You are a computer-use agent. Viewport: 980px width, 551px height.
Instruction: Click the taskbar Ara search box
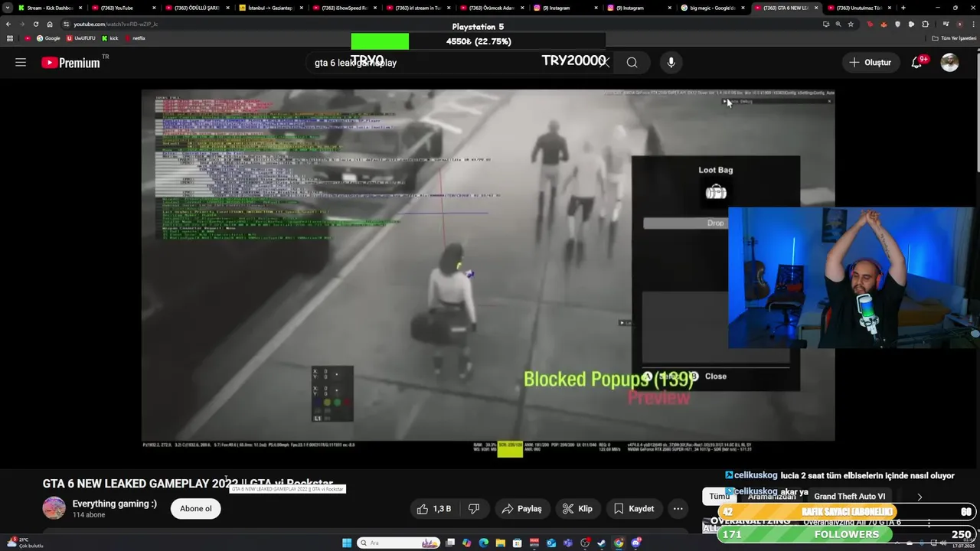pyautogui.click(x=398, y=543)
